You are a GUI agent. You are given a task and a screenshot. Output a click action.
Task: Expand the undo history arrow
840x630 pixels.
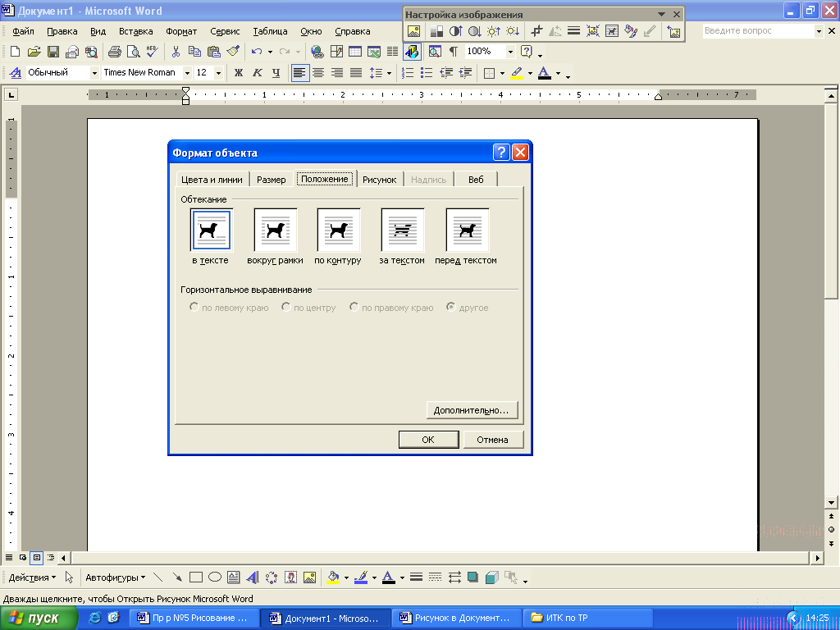click(x=270, y=52)
